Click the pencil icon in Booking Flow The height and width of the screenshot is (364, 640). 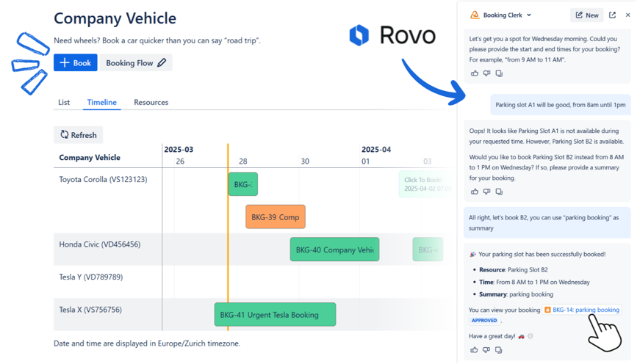pos(162,63)
